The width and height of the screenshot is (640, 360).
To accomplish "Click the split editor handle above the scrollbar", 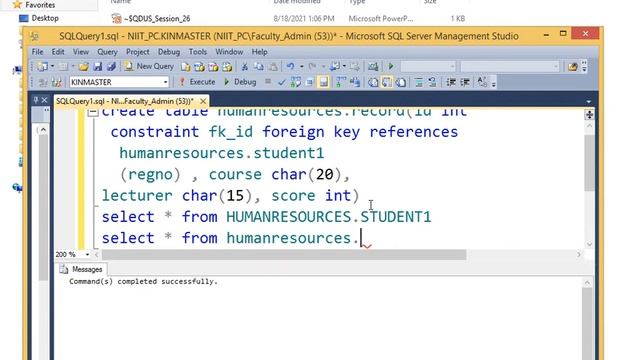I will pyautogui.click(x=589, y=115).
